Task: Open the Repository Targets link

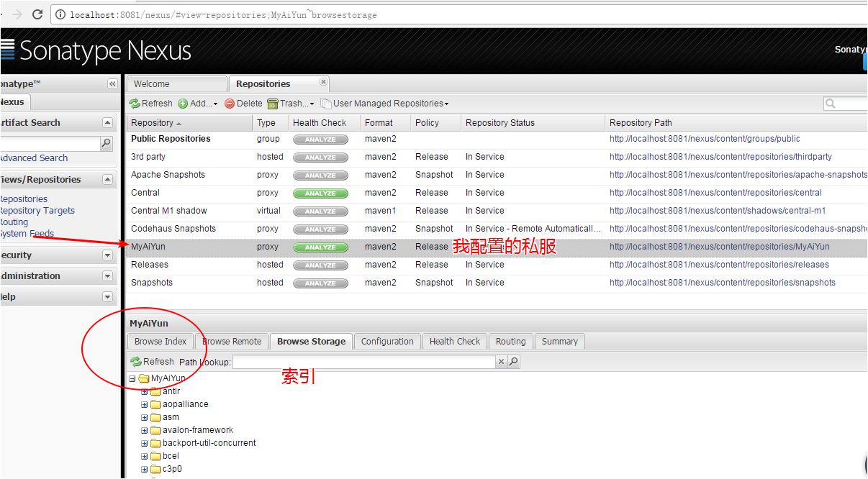Action: 37,211
